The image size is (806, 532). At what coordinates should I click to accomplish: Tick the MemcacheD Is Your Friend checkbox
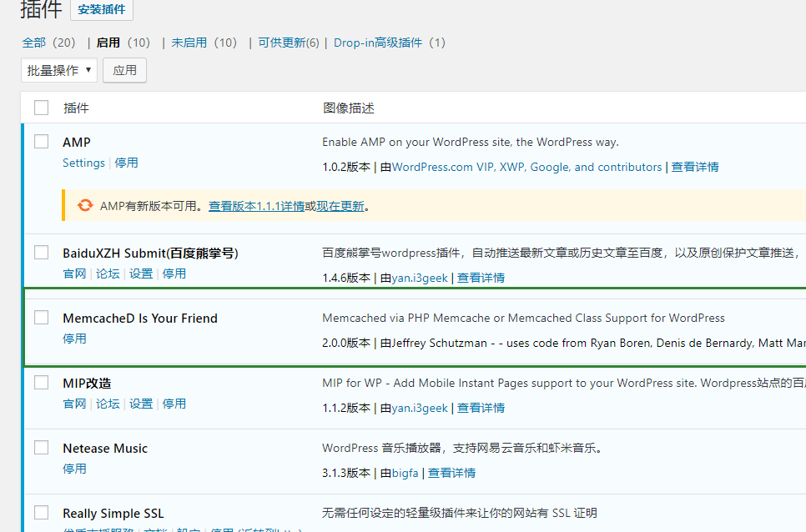pyautogui.click(x=41, y=318)
